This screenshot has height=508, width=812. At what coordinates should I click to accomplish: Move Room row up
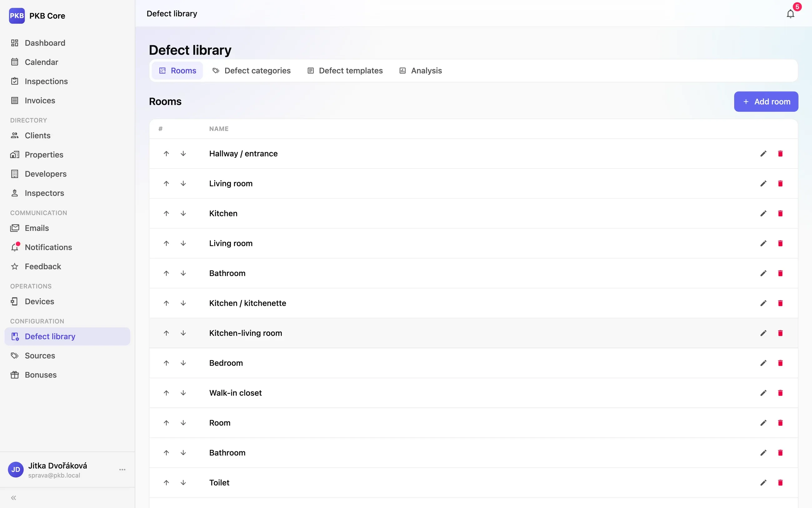click(166, 423)
